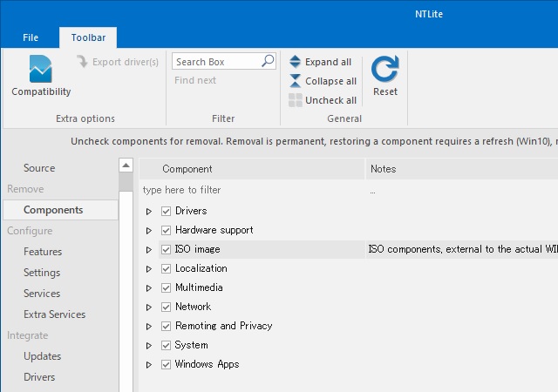This screenshot has width=558, height=392.
Task: Uncheck the Localization checkbox
Action: [x=166, y=268]
